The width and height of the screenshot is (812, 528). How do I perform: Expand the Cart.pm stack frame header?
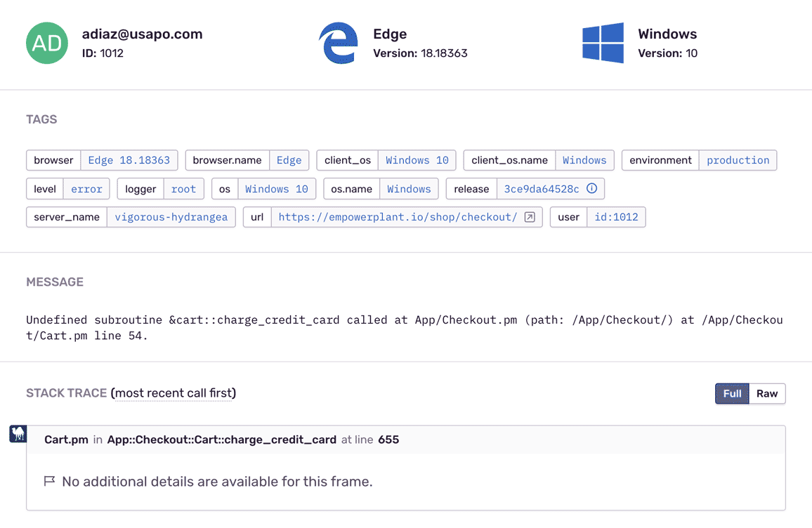(405, 440)
